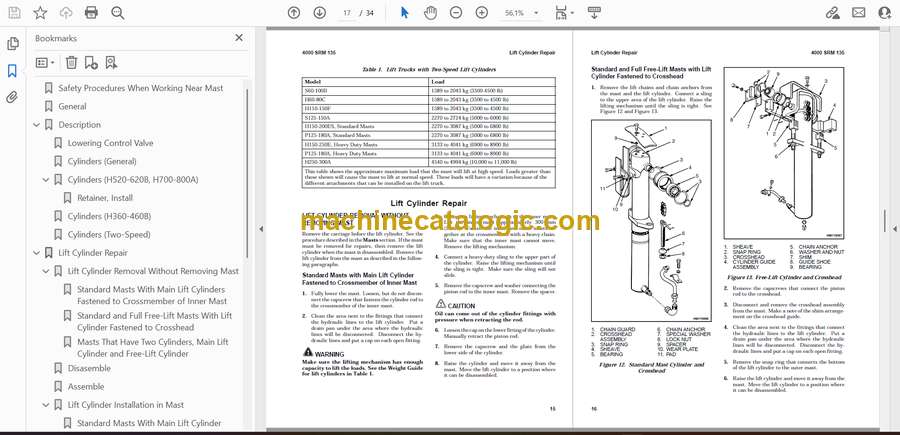Activate the hand pan tool
This screenshot has height=435, width=900.
[430, 13]
